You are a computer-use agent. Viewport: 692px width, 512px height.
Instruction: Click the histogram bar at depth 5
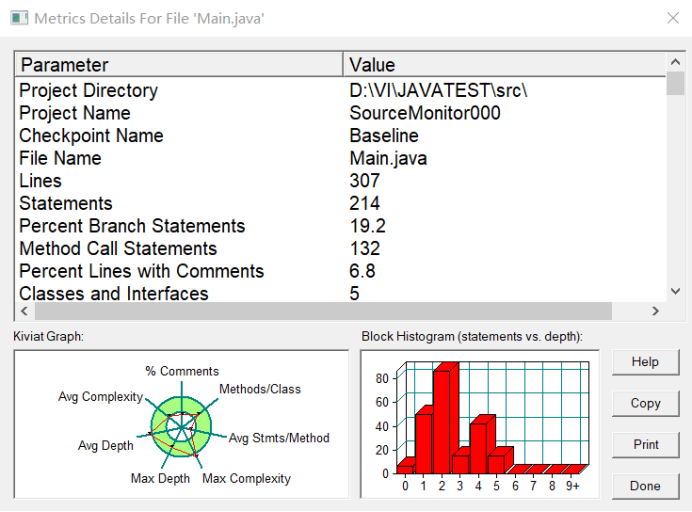coord(496,464)
